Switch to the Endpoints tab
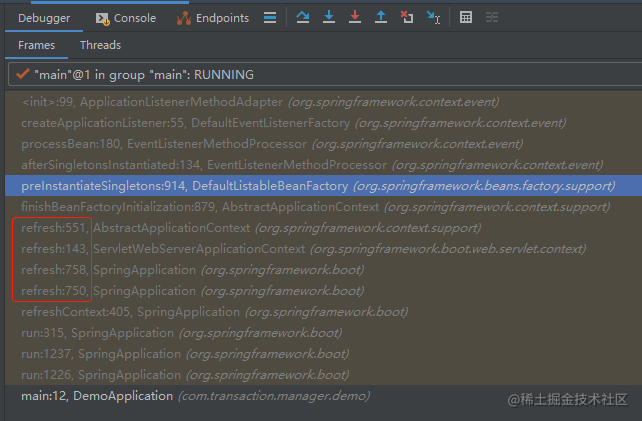This screenshot has width=642, height=421. 213,18
